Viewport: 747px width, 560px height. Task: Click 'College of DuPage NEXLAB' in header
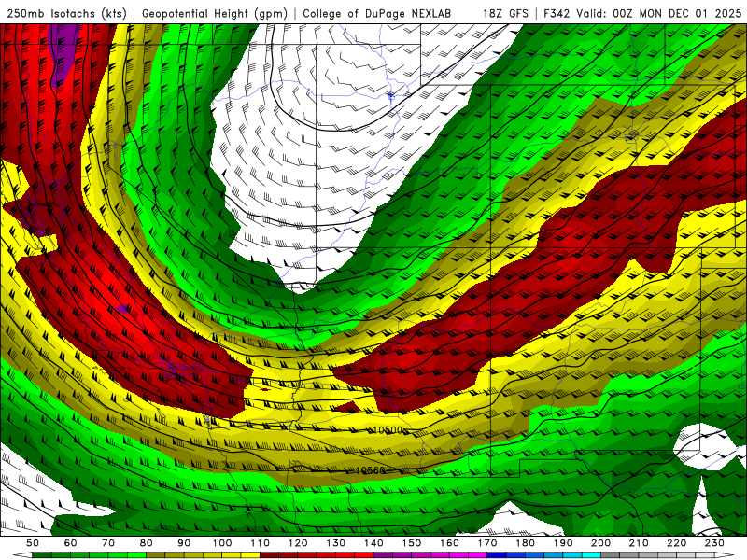tap(377, 13)
